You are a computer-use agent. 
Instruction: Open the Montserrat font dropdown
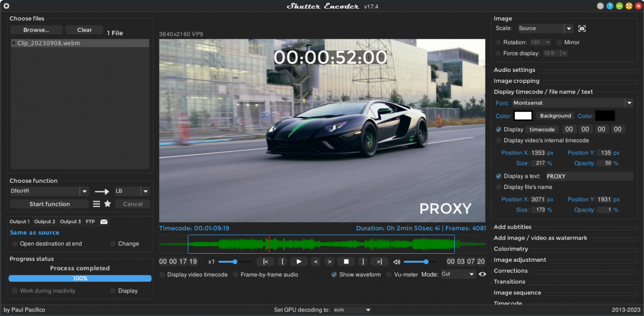[x=629, y=102]
